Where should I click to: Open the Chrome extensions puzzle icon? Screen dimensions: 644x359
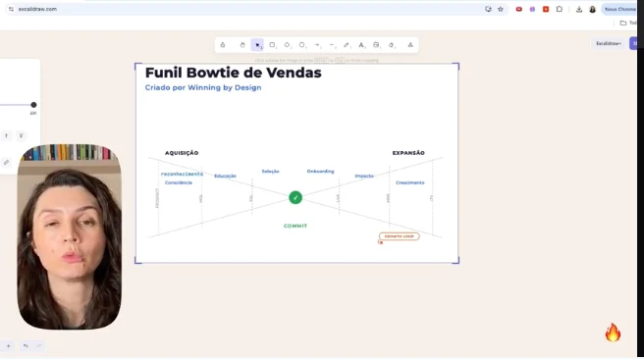coord(560,9)
